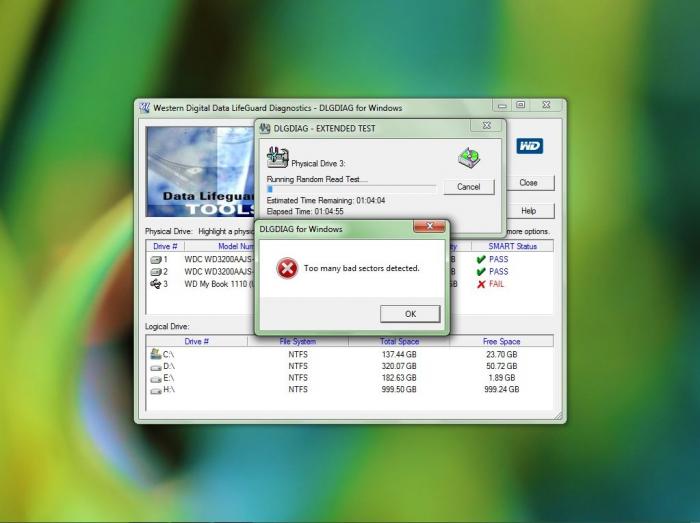Close the DLGDIAG Extended Test window
This screenshot has width=700, height=523.
[x=487, y=126]
